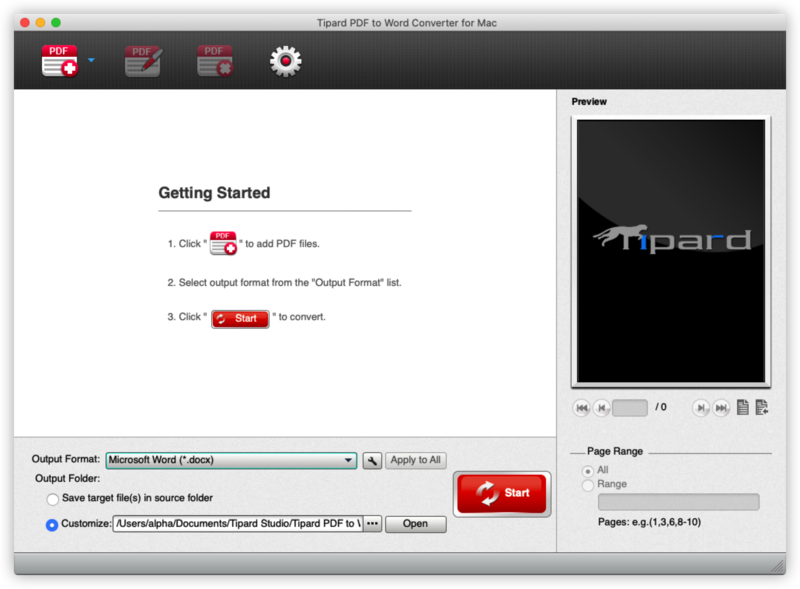The height and width of the screenshot is (589, 800).
Task: Open Preferences via the gear icon
Action: tap(286, 61)
